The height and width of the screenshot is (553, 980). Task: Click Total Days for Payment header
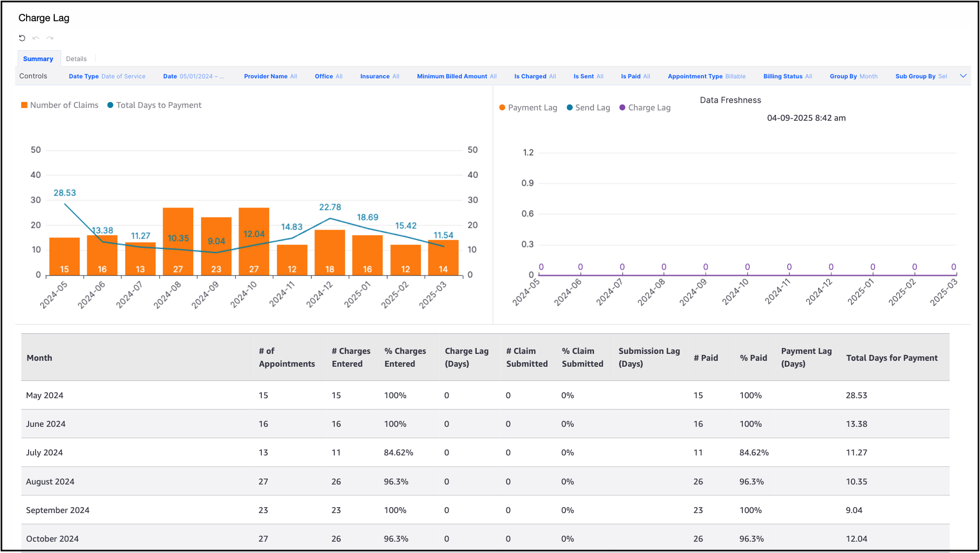point(892,358)
